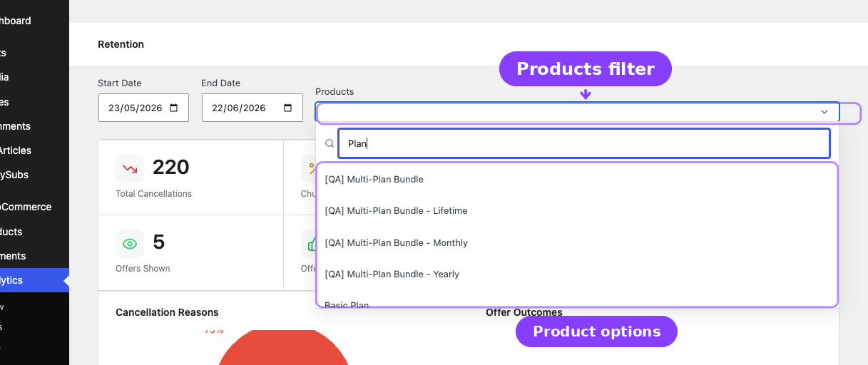Click the Total Cancellations label
Image resolution: width=868 pixels, height=365 pixels.
click(153, 193)
